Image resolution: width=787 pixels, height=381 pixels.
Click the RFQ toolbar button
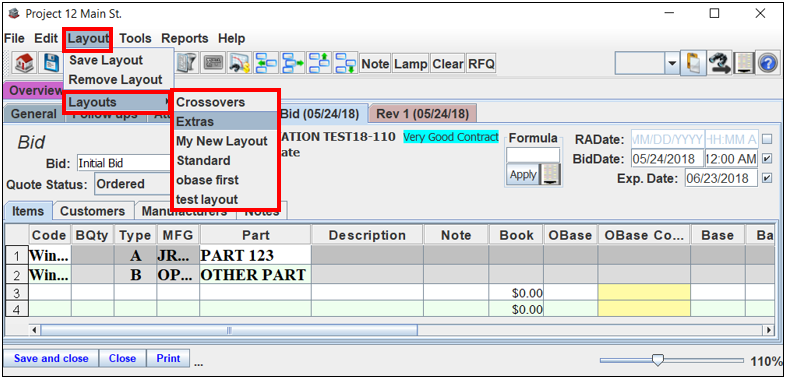(x=481, y=64)
